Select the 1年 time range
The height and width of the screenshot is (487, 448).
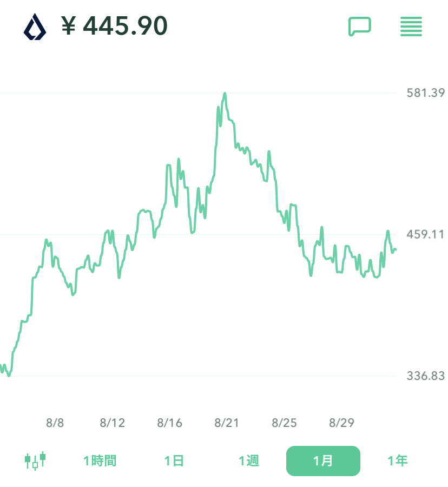click(x=397, y=461)
